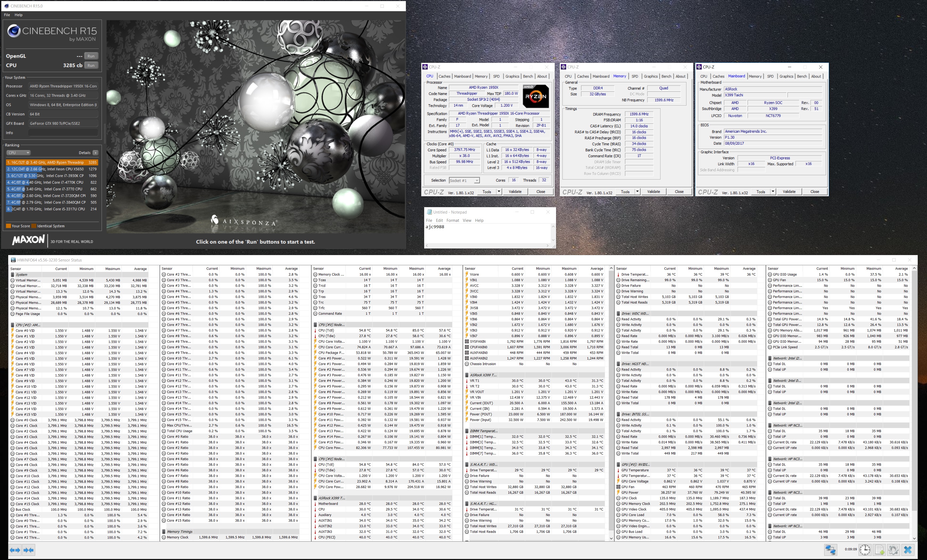The width and height of the screenshot is (927, 560).
Task: Click CPU Package P... power sensor row
Action: 382,353
